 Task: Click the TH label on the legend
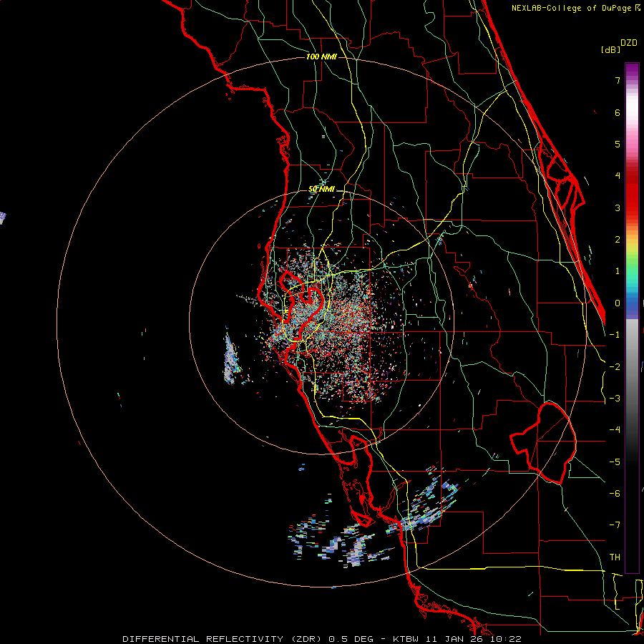(x=615, y=557)
